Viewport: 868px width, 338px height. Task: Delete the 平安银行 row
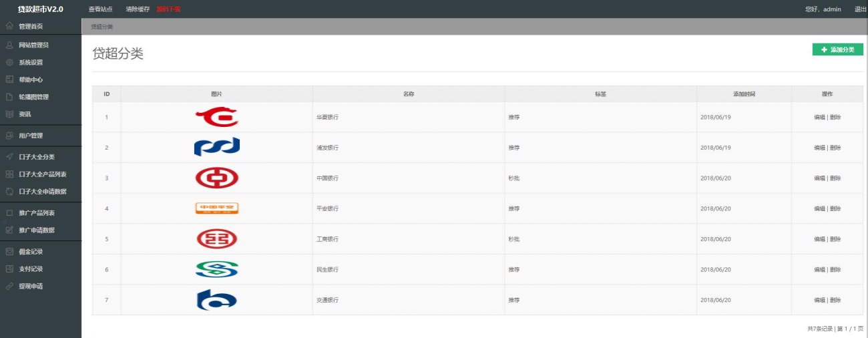click(835, 208)
